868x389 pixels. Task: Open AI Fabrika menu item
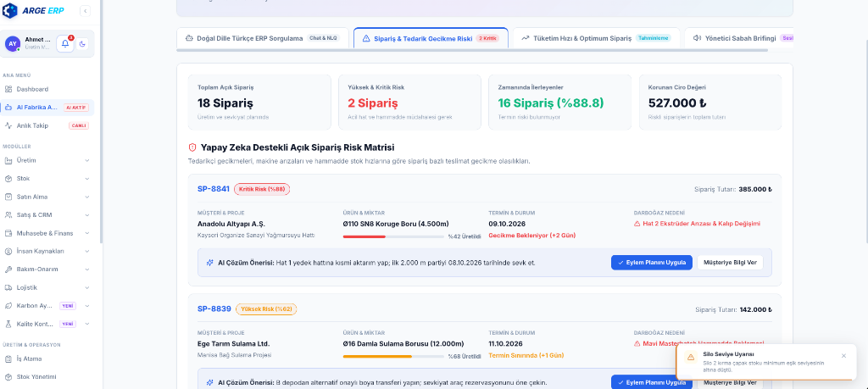click(x=47, y=108)
